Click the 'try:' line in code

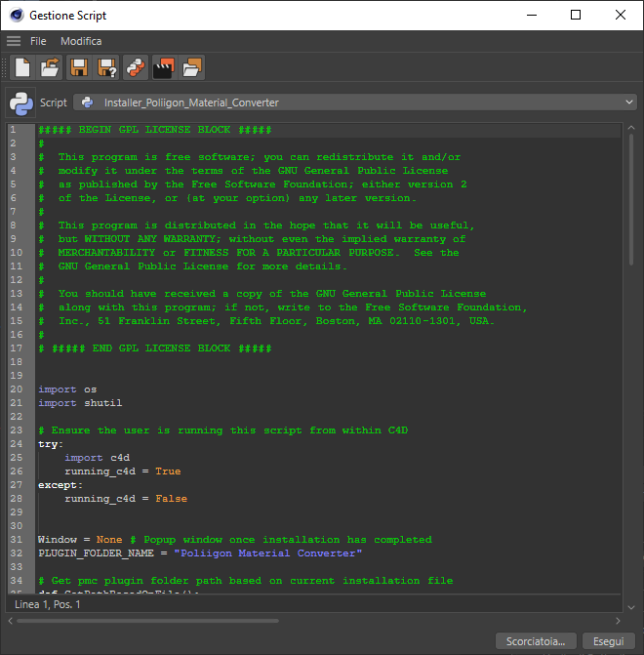click(51, 444)
